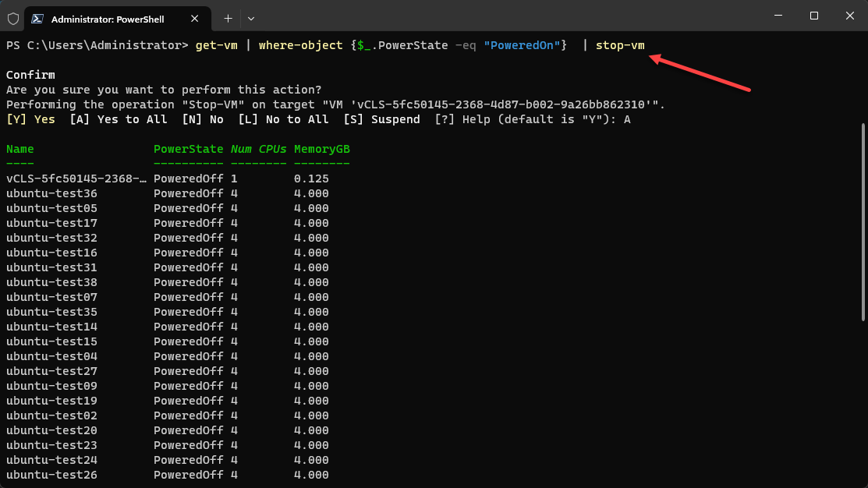Click the Num CPUs column header
This screenshot has height=488, width=868.
tap(258, 149)
